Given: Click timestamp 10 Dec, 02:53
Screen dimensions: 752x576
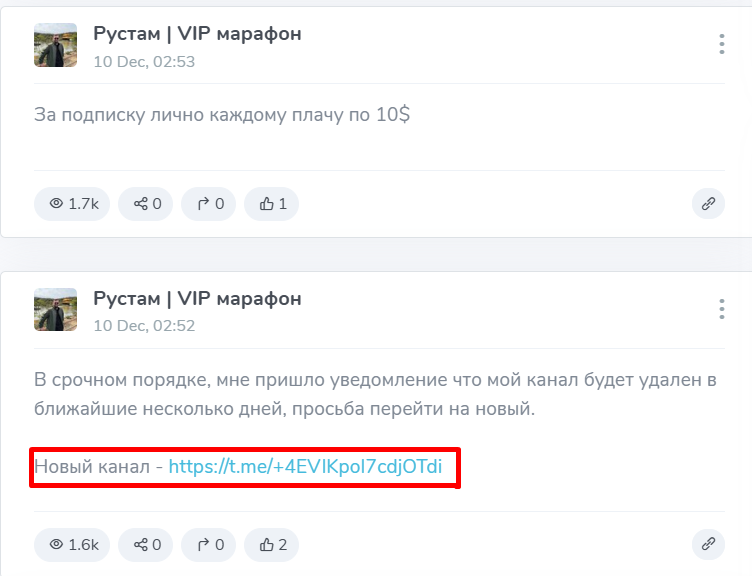Looking at the screenshot, I should tap(144, 61).
